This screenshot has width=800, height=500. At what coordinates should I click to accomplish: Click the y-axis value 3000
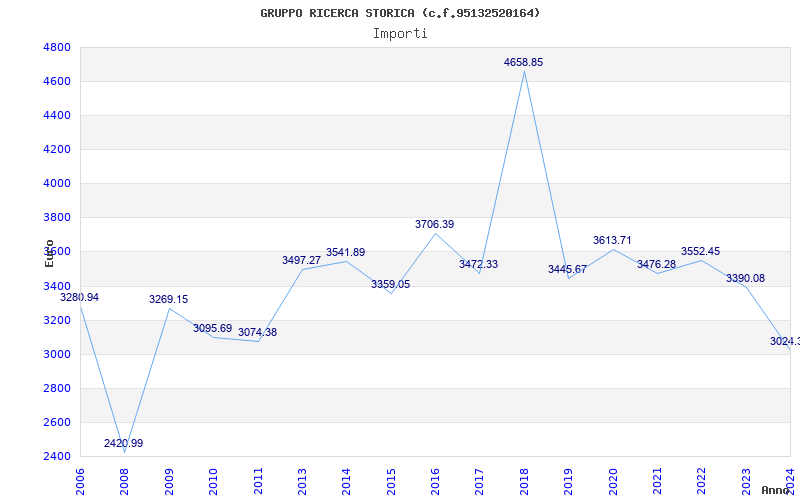tap(55, 355)
